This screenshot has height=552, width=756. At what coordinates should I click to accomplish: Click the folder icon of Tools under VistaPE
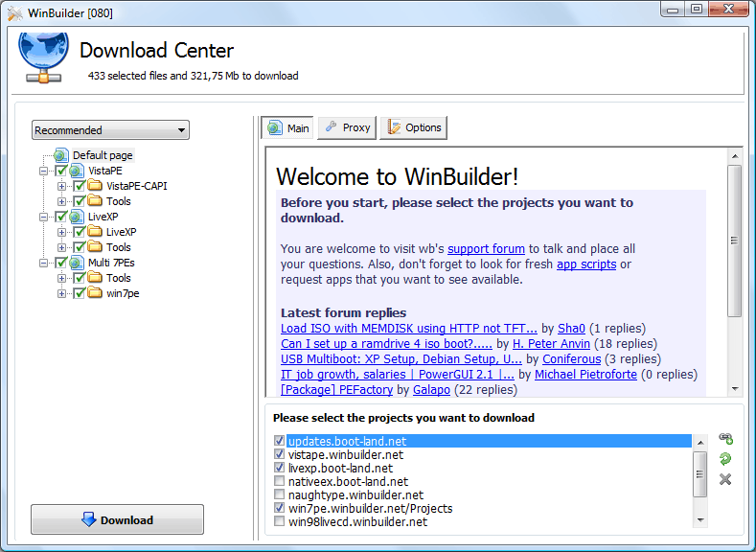click(x=95, y=200)
